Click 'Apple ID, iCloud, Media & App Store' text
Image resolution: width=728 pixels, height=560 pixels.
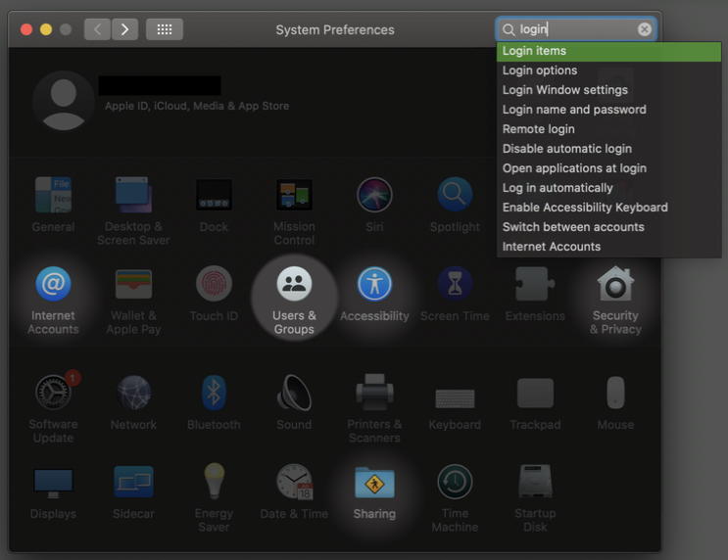click(x=197, y=107)
